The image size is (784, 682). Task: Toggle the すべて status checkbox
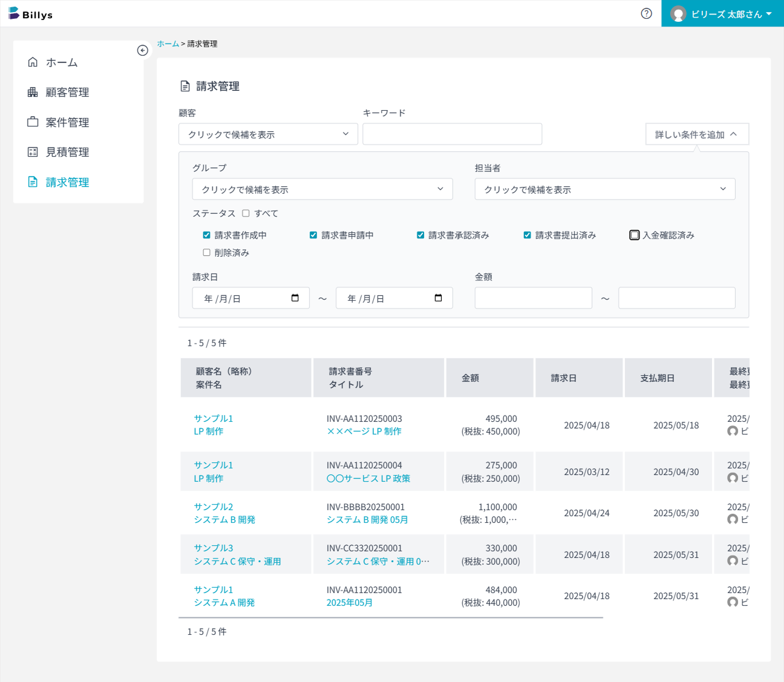pyautogui.click(x=246, y=213)
